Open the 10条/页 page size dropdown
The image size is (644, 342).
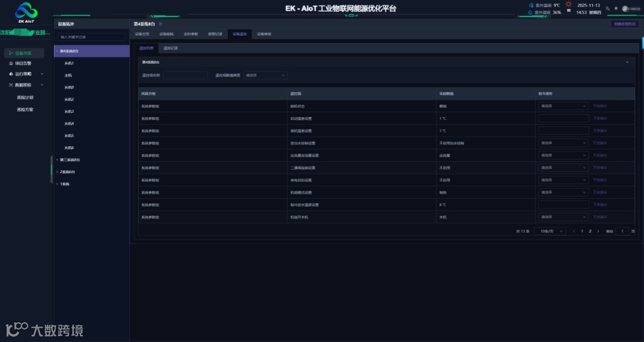coord(550,232)
